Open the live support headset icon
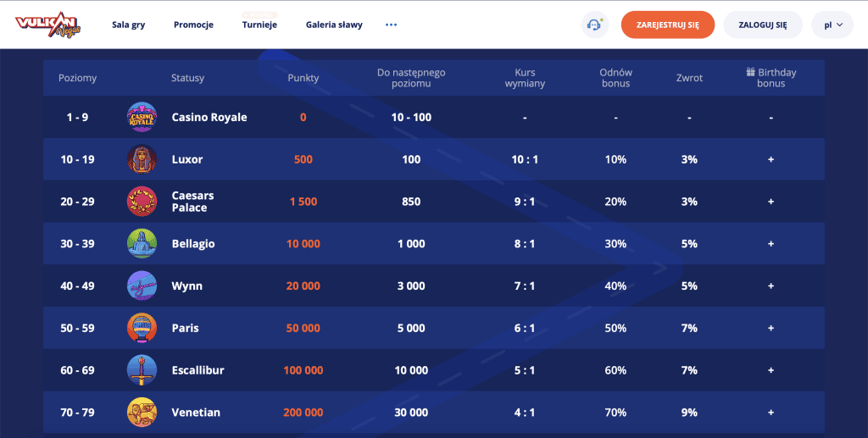This screenshot has width=868, height=438. pyautogui.click(x=594, y=25)
